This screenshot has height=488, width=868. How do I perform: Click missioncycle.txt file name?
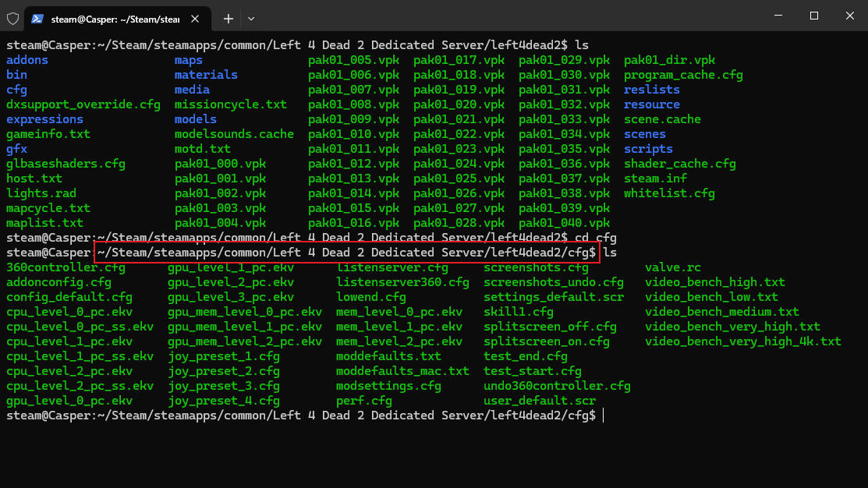(x=231, y=104)
